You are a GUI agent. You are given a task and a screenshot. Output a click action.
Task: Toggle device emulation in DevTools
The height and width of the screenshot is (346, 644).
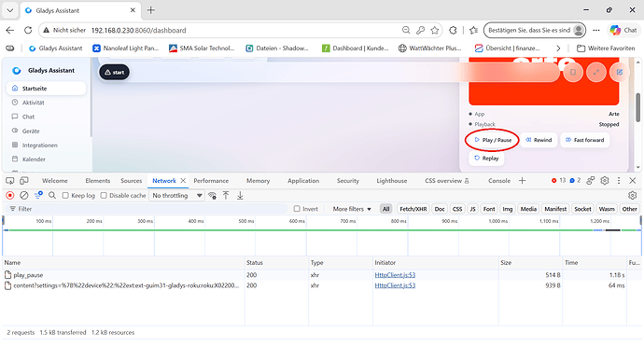[24, 181]
